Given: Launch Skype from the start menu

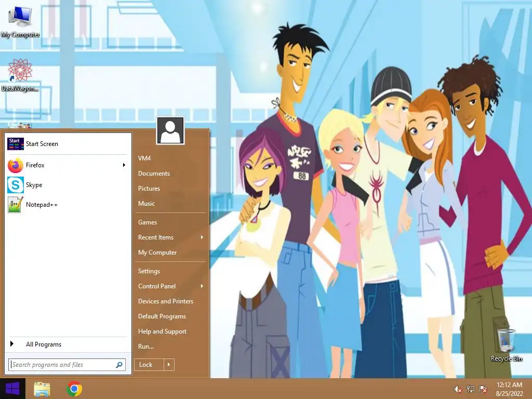Looking at the screenshot, I should pos(68,185).
